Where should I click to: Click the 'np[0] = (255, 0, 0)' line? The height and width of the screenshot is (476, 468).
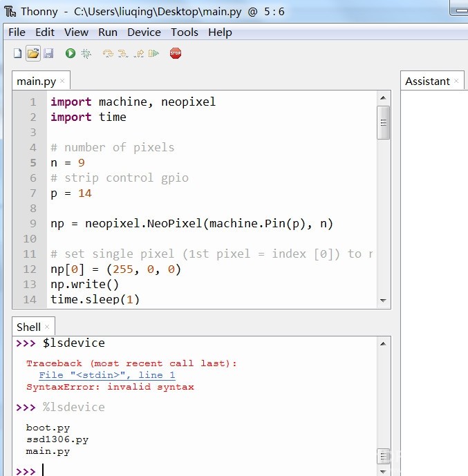[x=116, y=269]
